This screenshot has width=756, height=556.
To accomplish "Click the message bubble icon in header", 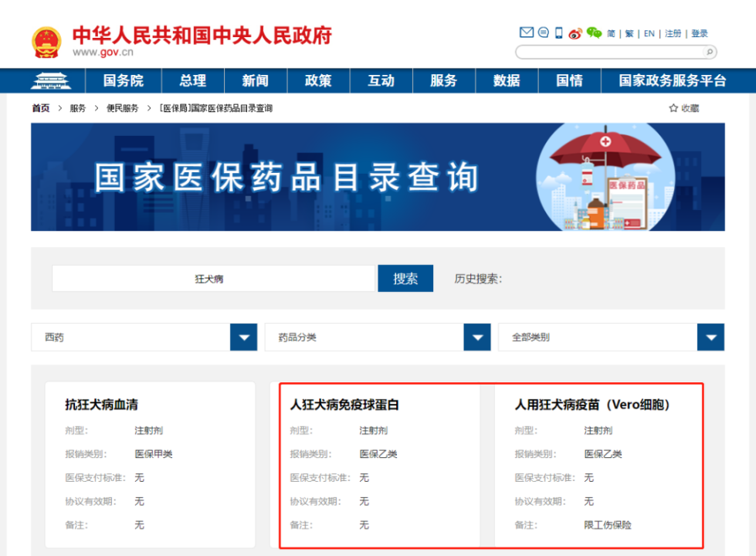I will point(544,32).
